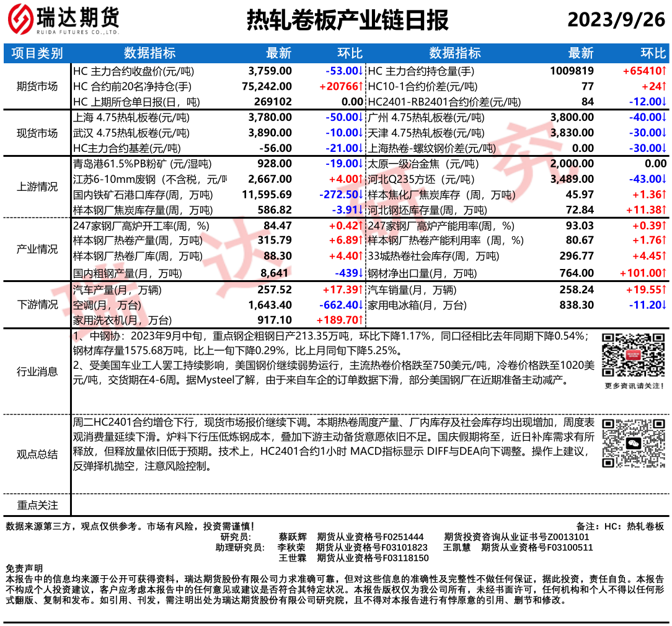Select the 现货市场 category cell
Screen dimensions: 672x626
pos(37,133)
